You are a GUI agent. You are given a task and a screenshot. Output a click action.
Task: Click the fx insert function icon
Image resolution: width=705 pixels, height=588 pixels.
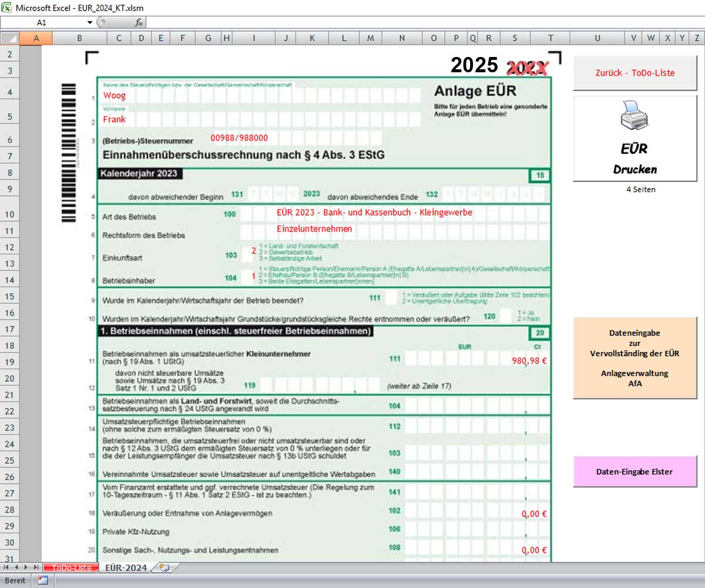click(x=139, y=22)
